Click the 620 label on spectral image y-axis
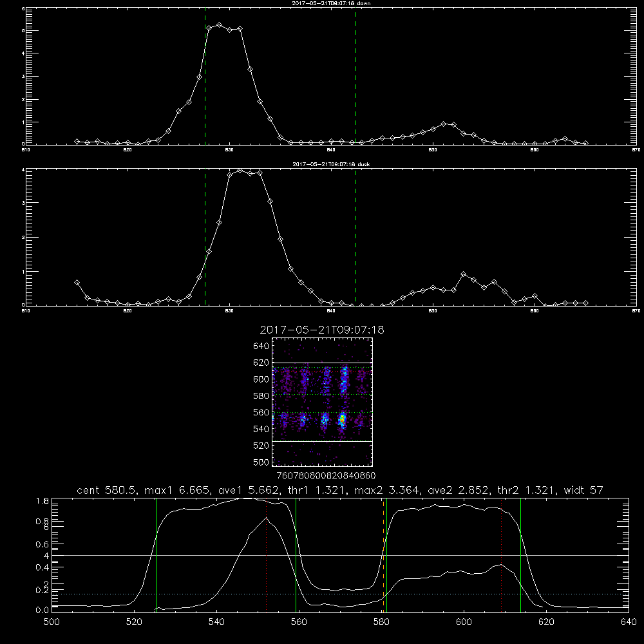The image size is (644, 644). (261, 363)
